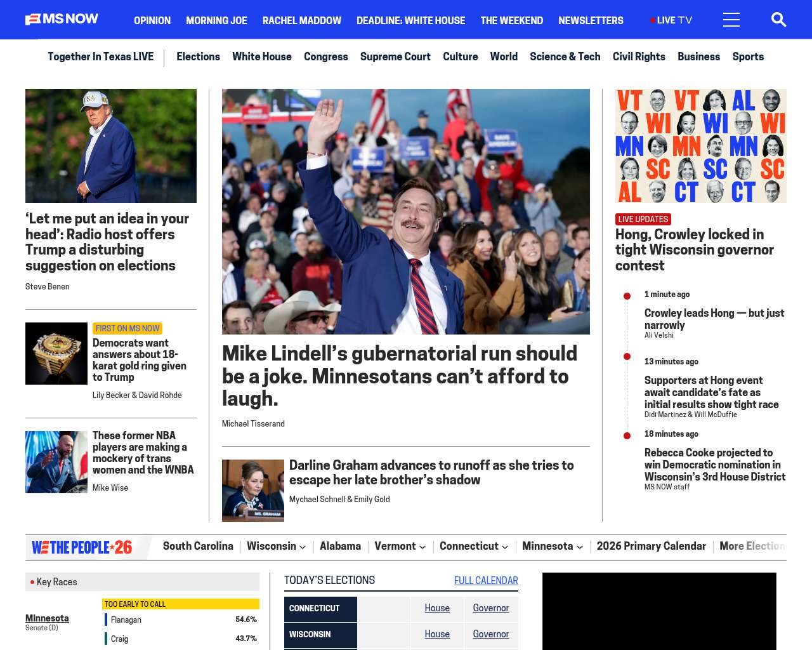Read Darline Graham runoff article

click(431, 473)
